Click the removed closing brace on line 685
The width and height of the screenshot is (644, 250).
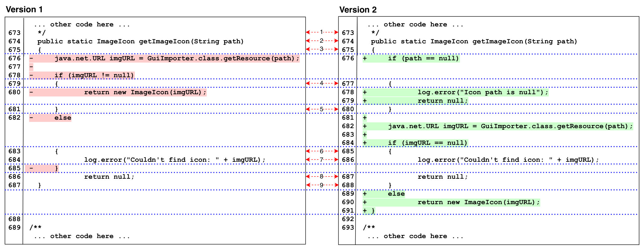42,168
